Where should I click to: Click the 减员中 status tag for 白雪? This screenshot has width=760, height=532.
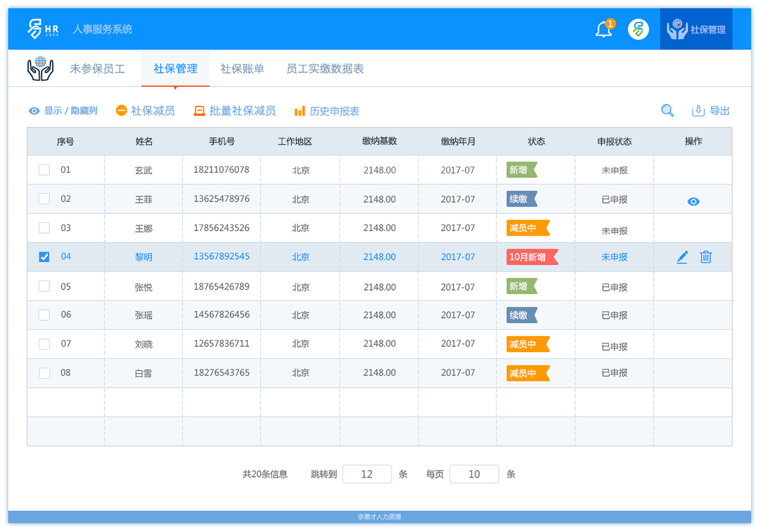tap(528, 373)
